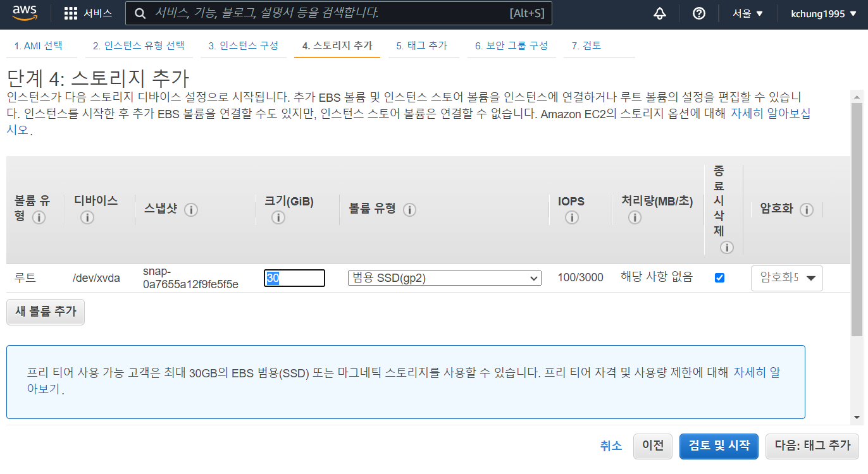Click the 서비스 menu label
Image resolution: width=868 pixels, height=474 pixels.
tap(98, 13)
